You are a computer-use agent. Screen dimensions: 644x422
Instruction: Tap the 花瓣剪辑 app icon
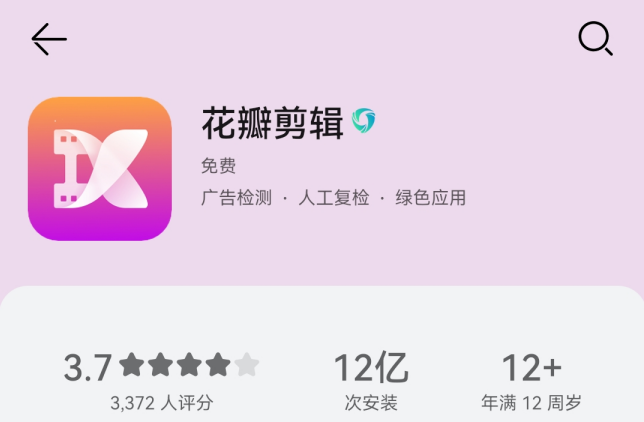100,169
